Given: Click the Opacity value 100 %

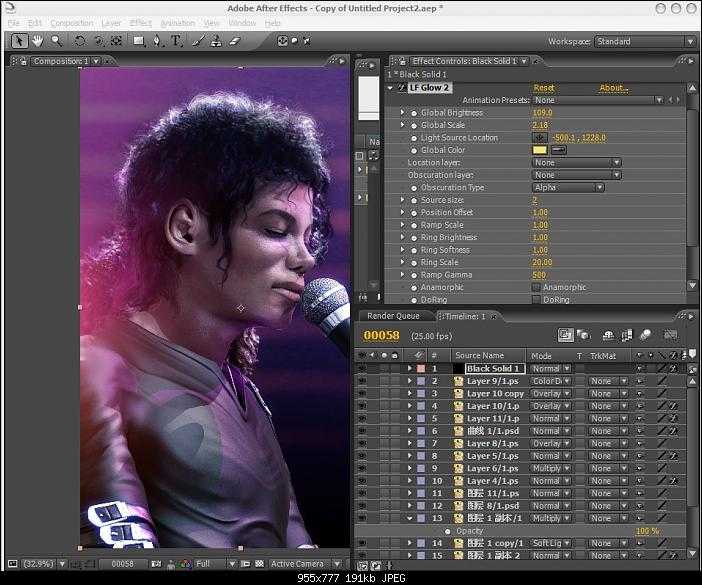Looking at the screenshot, I should pyautogui.click(x=647, y=531).
